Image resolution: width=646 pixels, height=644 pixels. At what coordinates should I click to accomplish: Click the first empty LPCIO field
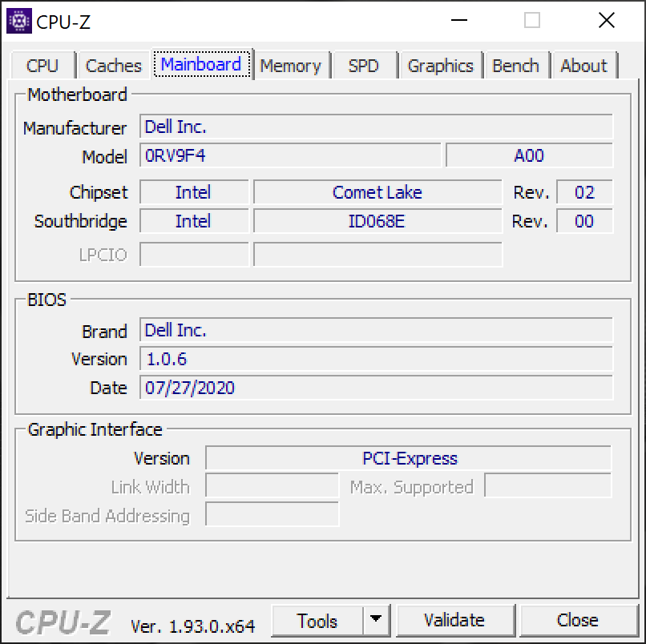coord(194,255)
